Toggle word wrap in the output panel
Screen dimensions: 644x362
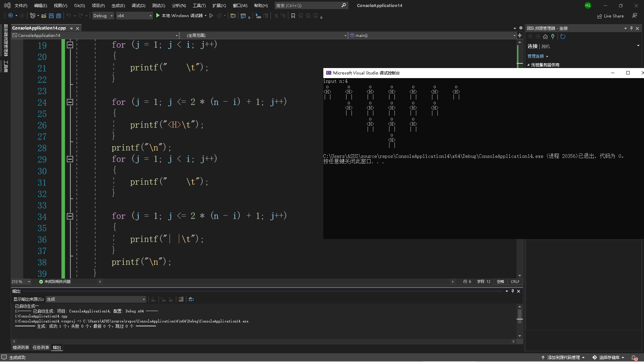coord(191,299)
